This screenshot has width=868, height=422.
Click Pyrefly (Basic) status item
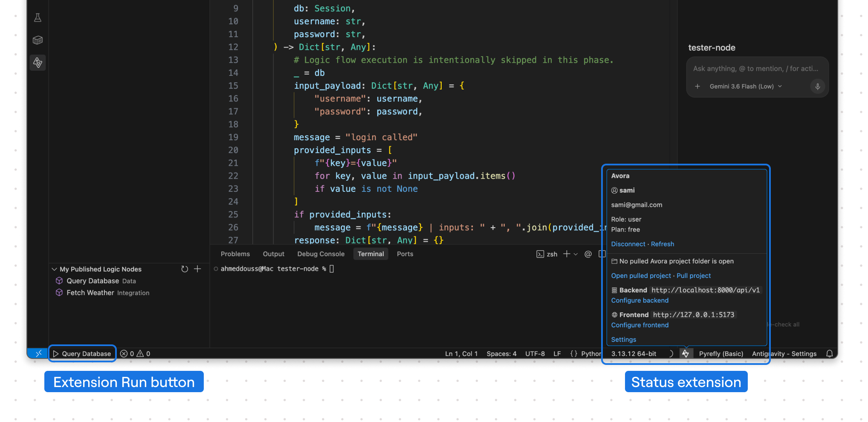(721, 354)
